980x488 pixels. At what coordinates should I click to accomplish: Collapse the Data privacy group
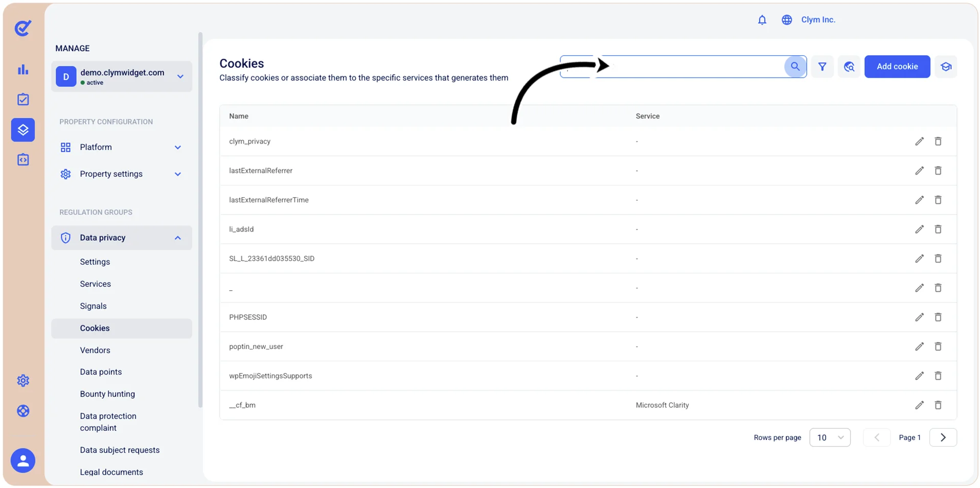point(122,238)
